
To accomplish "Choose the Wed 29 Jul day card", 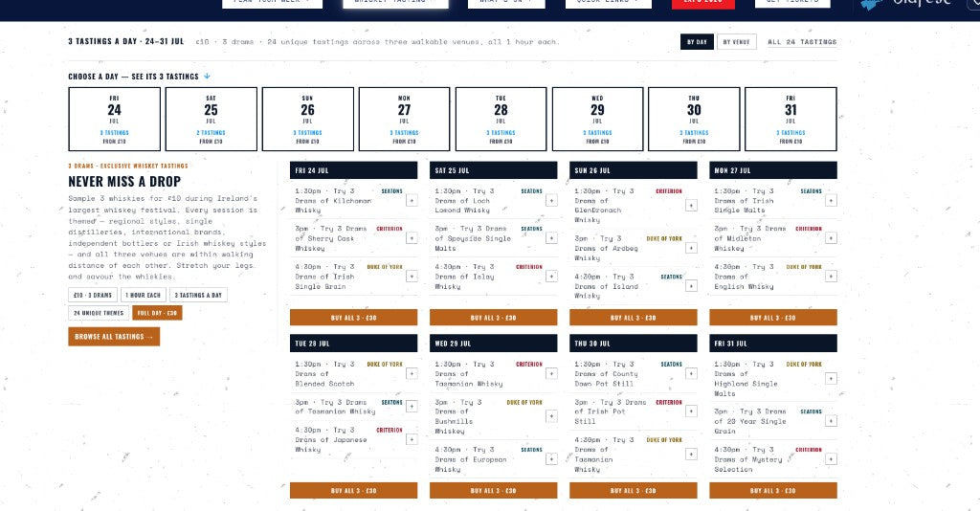I will pos(597,120).
